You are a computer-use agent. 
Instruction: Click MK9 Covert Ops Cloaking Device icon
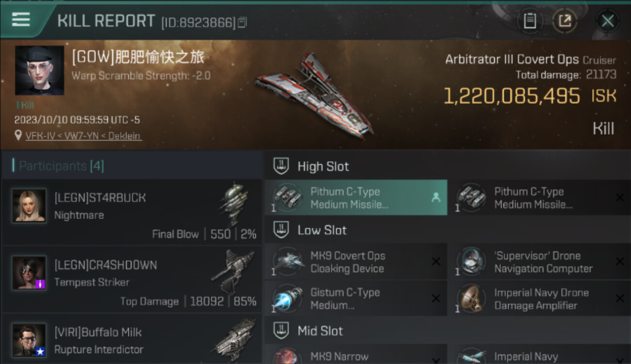pyautogui.click(x=287, y=262)
